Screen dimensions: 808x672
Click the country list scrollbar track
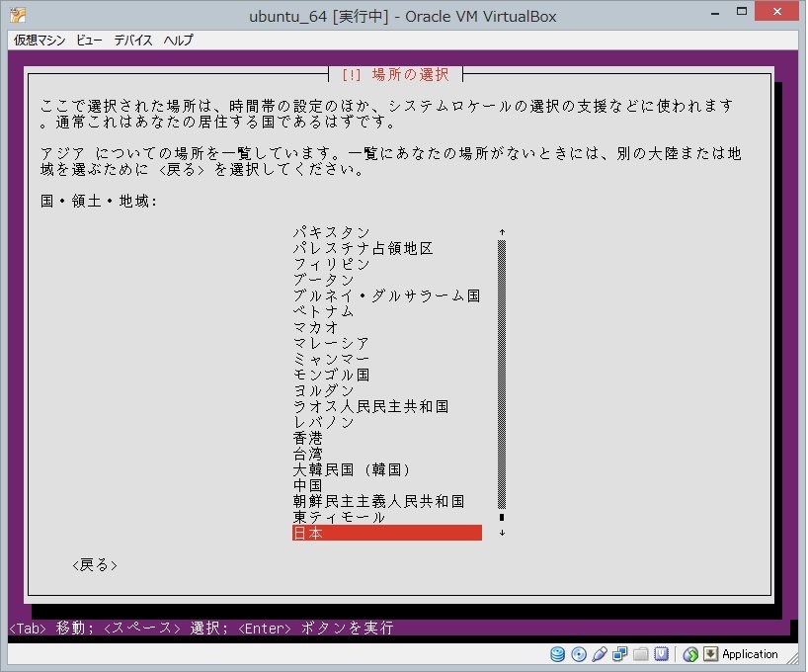[x=502, y=375]
